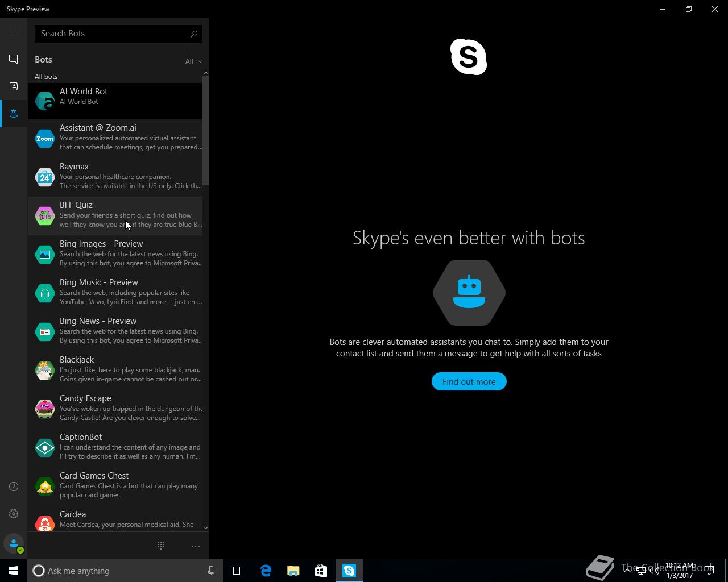The width and height of the screenshot is (728, 582).
Task: Open Microsoft Edge from taskbar
Action: (266, 571)
